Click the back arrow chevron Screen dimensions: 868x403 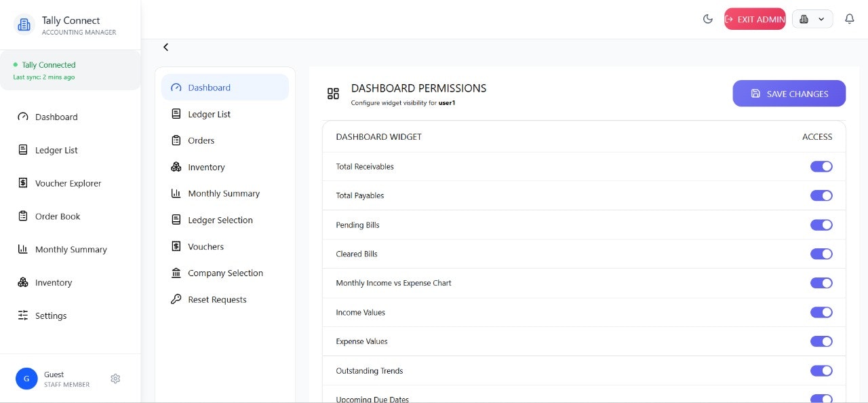pos(165,47)
